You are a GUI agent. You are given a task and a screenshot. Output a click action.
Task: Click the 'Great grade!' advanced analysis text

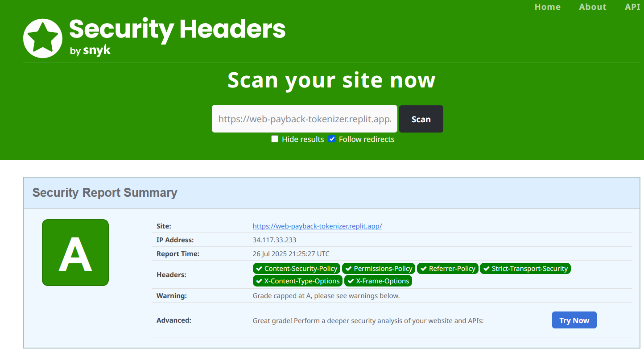(x=368, y=320)
